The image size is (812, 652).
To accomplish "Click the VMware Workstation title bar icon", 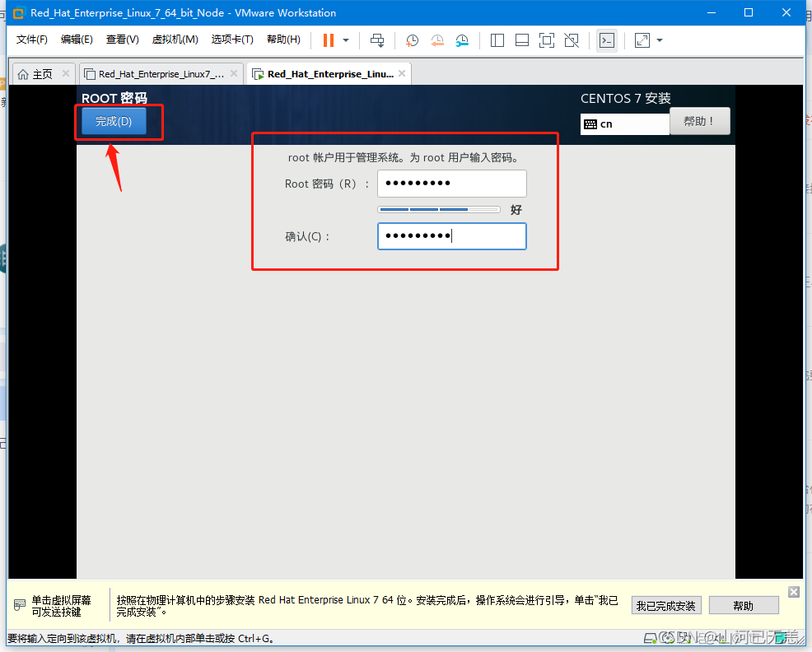I will (x=19, y=13).
